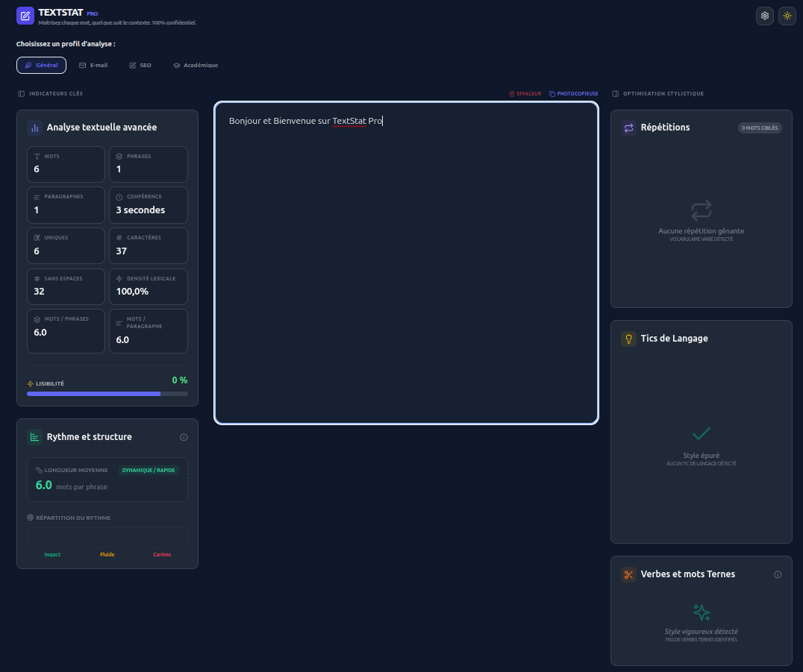The image size is (803, 672).
Task: Collapse the Optimisation stylistique panel icon
Action: tap(616, 94)
